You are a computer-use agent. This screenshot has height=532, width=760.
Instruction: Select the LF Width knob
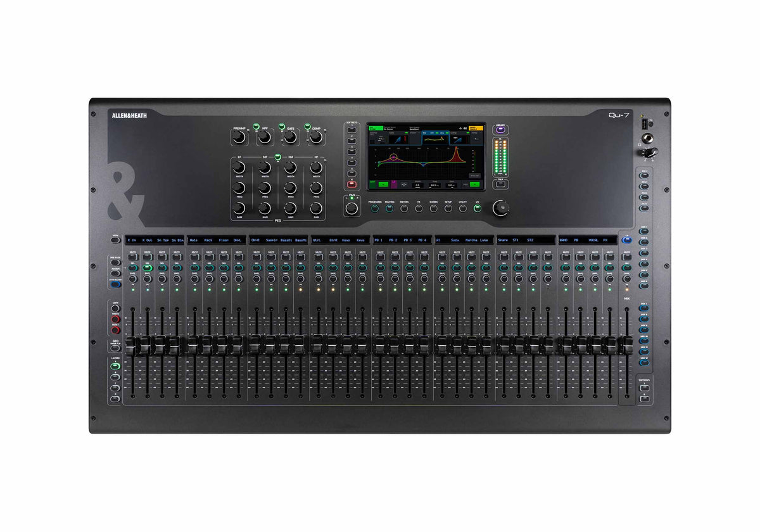(239, 167)
